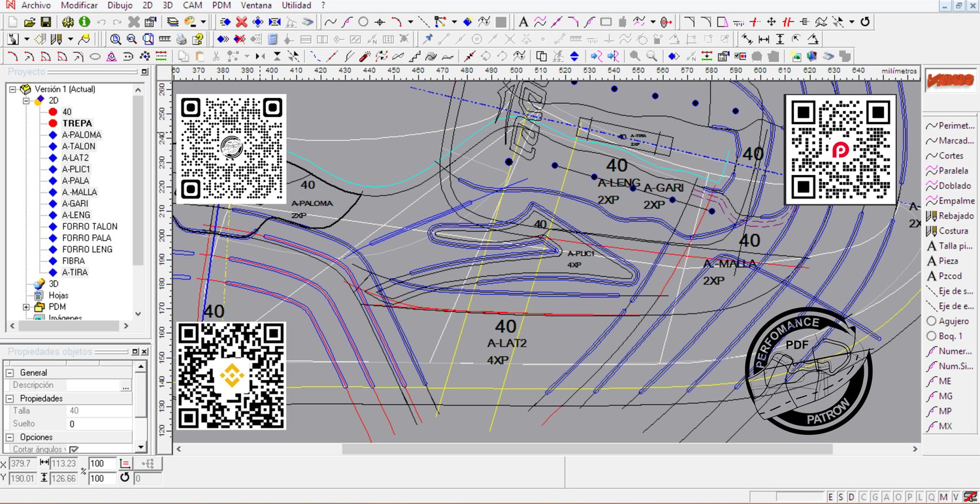This screenshot has width=980, height=504.
Task: Select the ellipse tool in third toolbar
Action: [95, 56]
